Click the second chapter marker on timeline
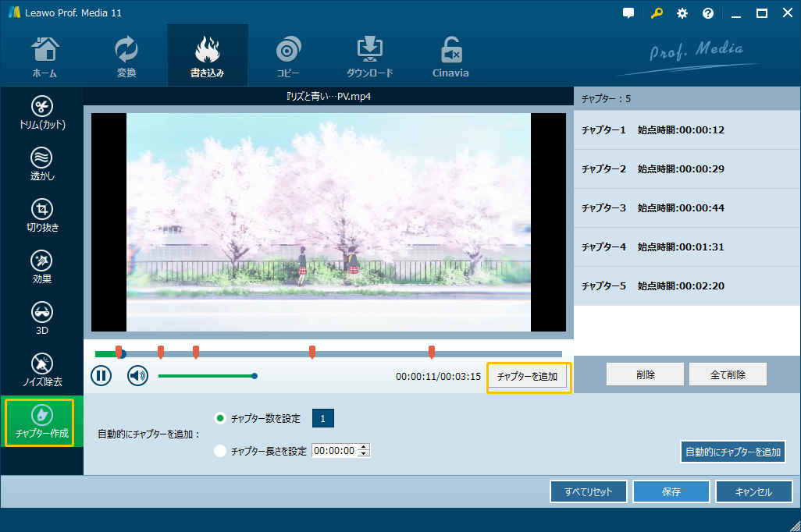This screenshot has width=801, height=532. (160, 351)
